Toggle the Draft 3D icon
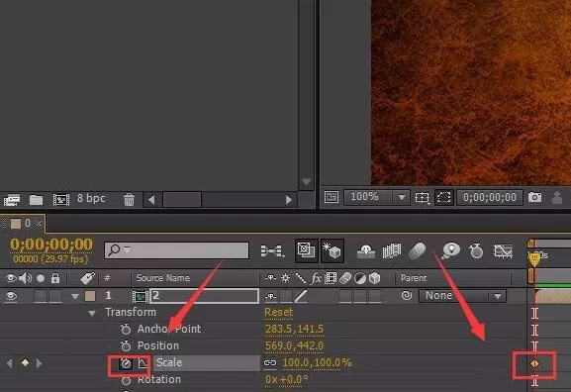 click(332, 250)
